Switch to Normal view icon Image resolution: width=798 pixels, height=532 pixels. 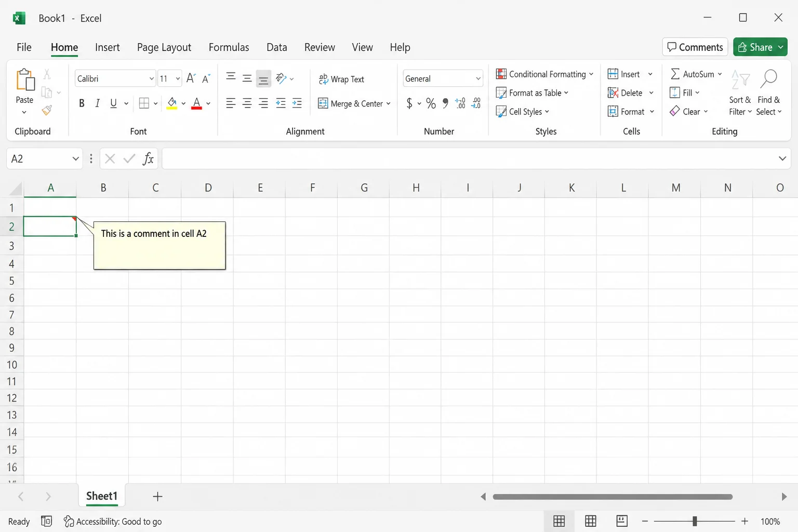(x=559, y=521)
